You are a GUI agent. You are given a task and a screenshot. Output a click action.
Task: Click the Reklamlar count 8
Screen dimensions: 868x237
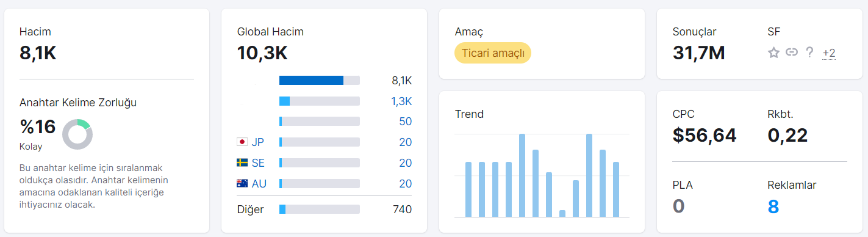[x=773, y=206]
